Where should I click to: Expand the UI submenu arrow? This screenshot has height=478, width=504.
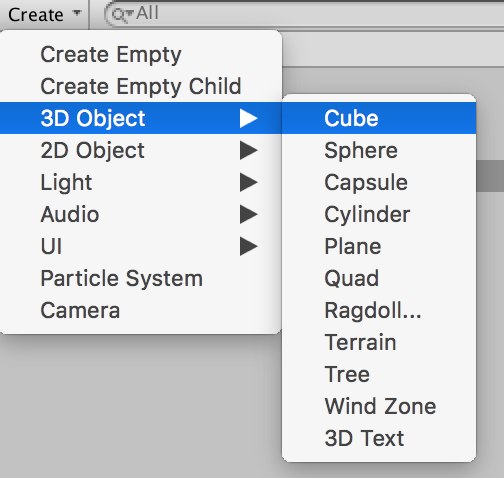click(x=249, y=246)
